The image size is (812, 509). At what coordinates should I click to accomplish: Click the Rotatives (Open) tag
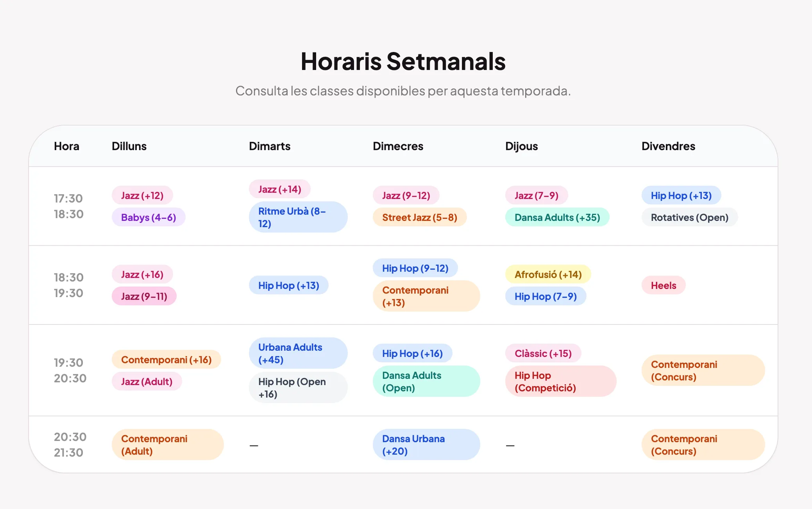689,217
